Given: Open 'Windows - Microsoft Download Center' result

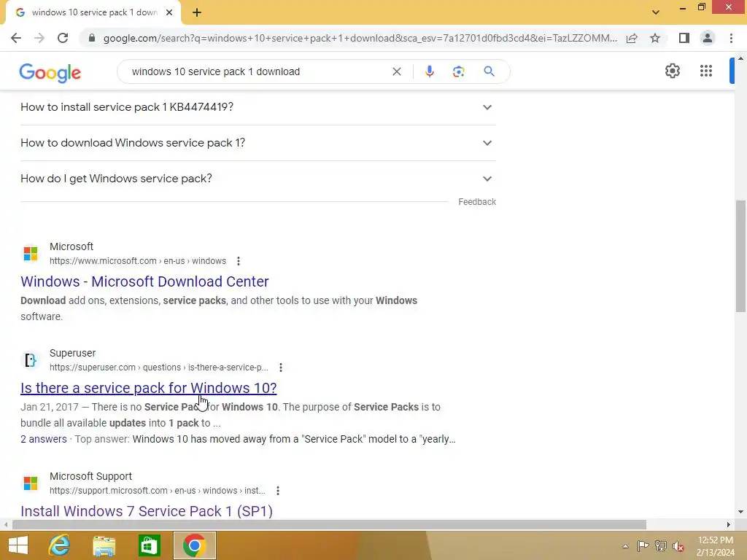Looking at the screenshot, I should point(144,281).
